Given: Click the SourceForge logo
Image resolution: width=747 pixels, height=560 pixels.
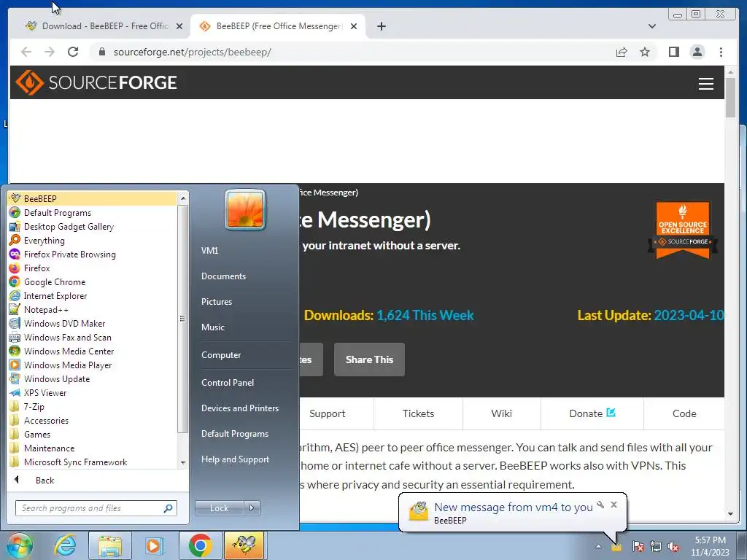Looking at the screenshot, I should coord(96,82).
